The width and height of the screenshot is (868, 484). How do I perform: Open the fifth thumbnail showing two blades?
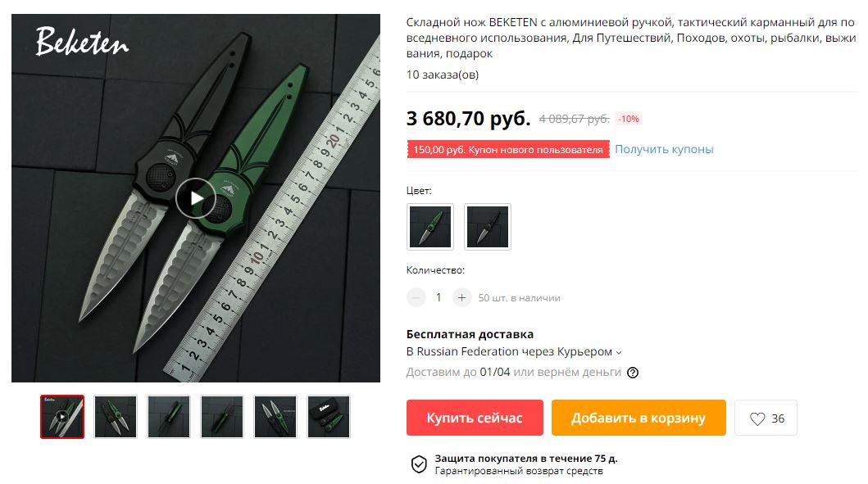[x=275, y=417]
